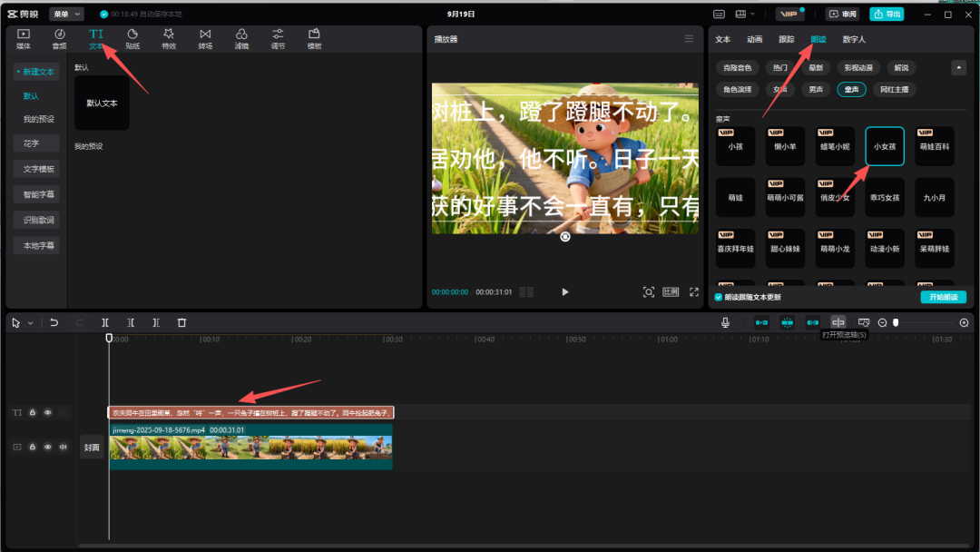Collapse the voice category filter list
Viewport: 980px width, 552px height.
click(x=958, y=67)
